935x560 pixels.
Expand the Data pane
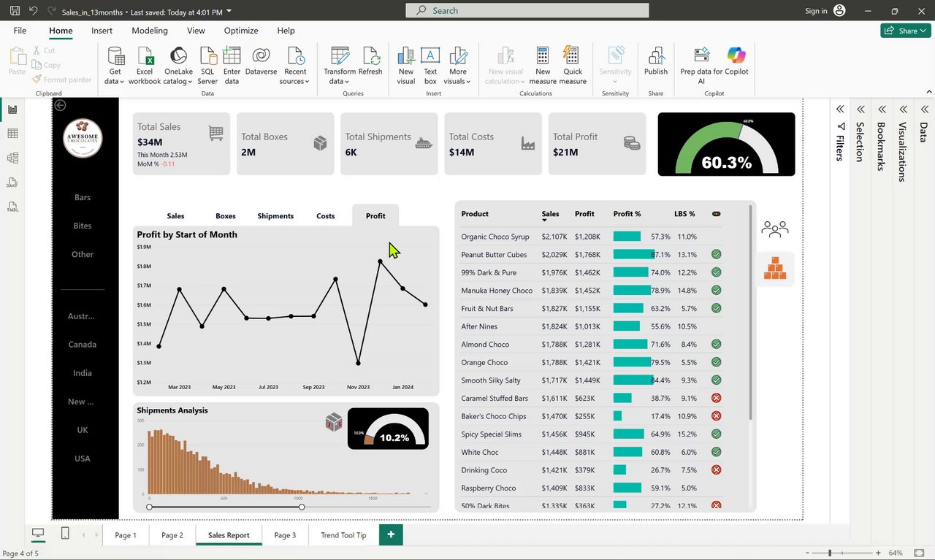[924, 109]
